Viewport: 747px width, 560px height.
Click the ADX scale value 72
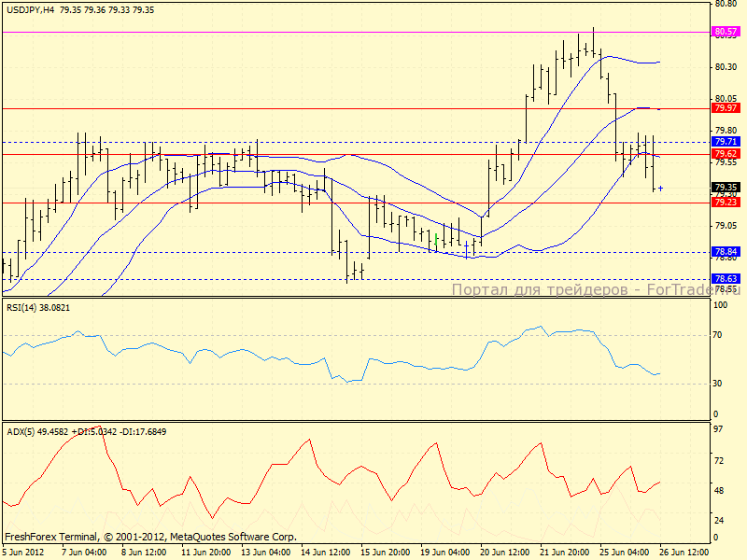718,460
